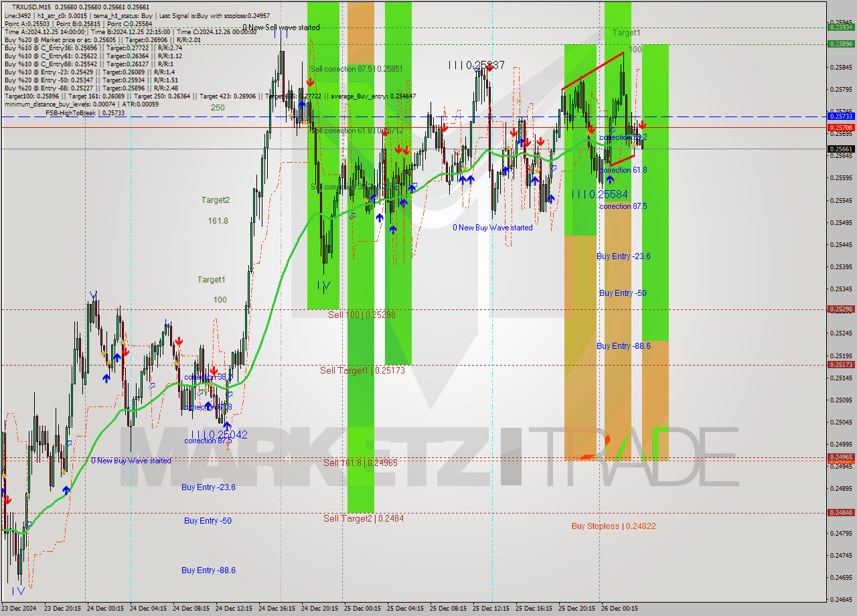Click the '24 Dec 12:15' time axis label
Viewport: 857px width, 616px height.
point(234,609)
